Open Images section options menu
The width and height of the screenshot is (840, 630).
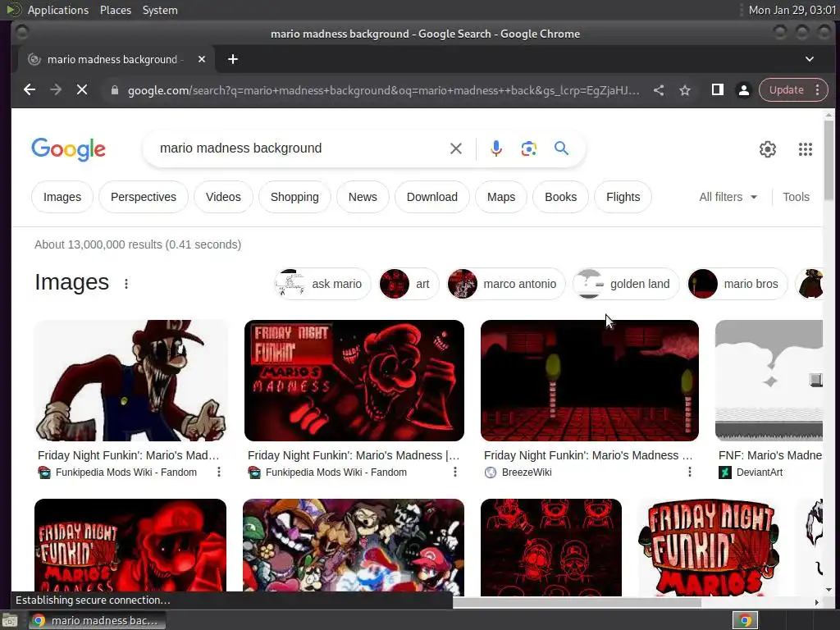click(x=126, y=283)
